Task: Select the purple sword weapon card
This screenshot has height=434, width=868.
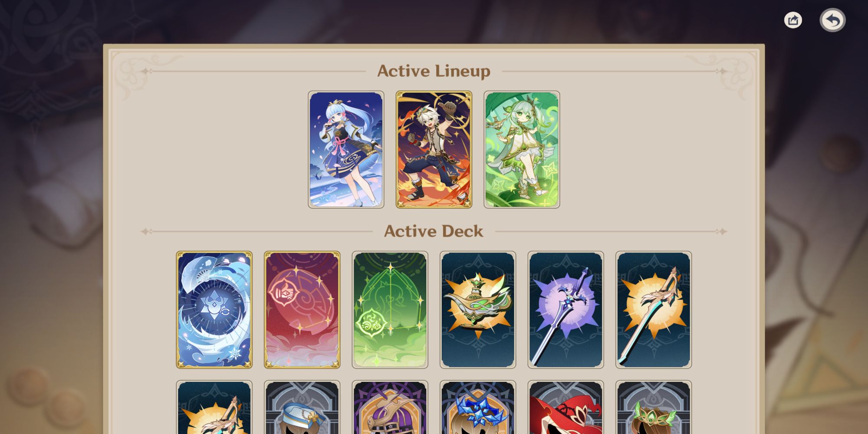Action: click(566, 310)
